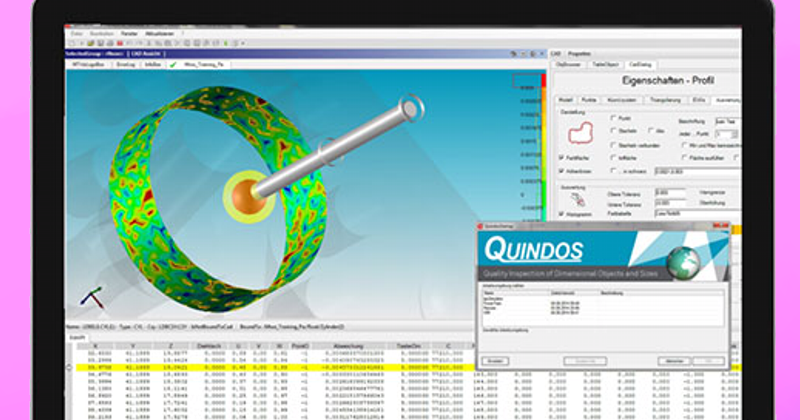The width and height of the screenshot is (800, 420).
Task: Click the color scale legend bar in the 3D view
Action: pyautogui.click(x=544, y=145)
